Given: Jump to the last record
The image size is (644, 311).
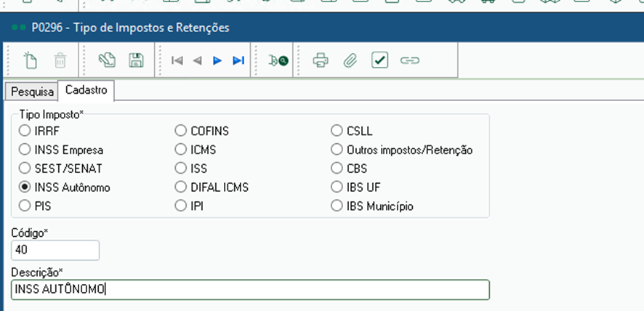Looking at the screenshot, I should pos(238,61).
